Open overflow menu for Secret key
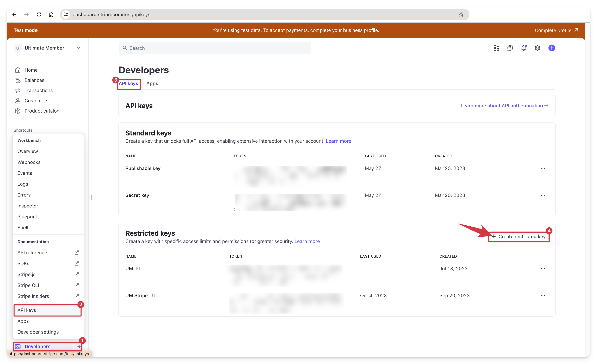Viewport: 597px width, 364px height. [543, 195]
